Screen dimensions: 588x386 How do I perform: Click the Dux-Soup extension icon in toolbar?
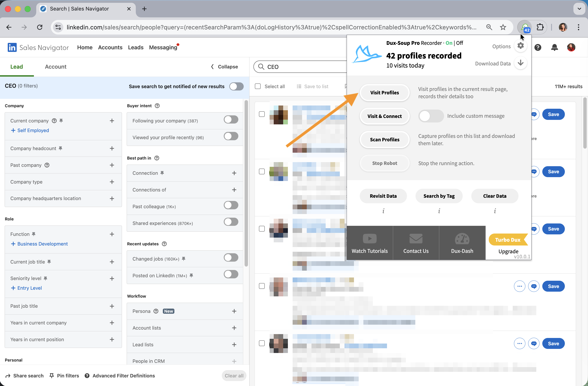point(525,27)
